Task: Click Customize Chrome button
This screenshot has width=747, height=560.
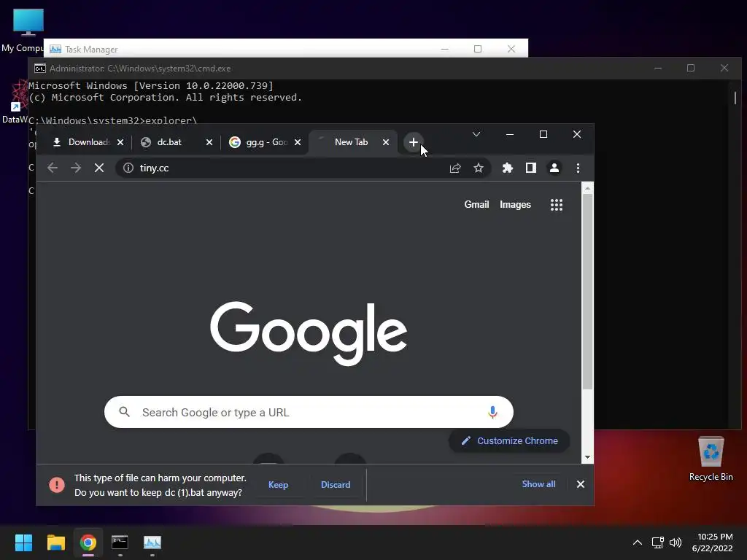Action: [x=509, y=441]
